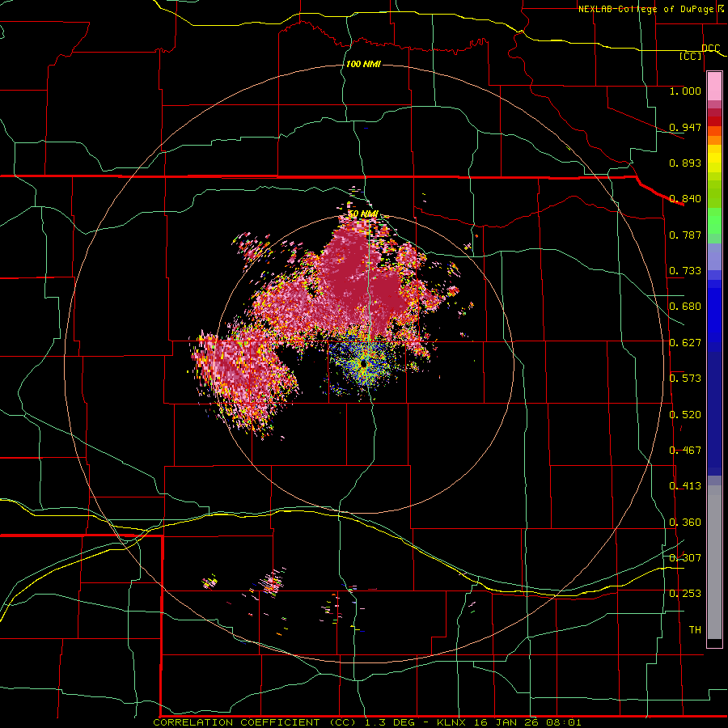Click the "08:01" timestamp in the caption

pyautogui.click(x=564, y=722)
